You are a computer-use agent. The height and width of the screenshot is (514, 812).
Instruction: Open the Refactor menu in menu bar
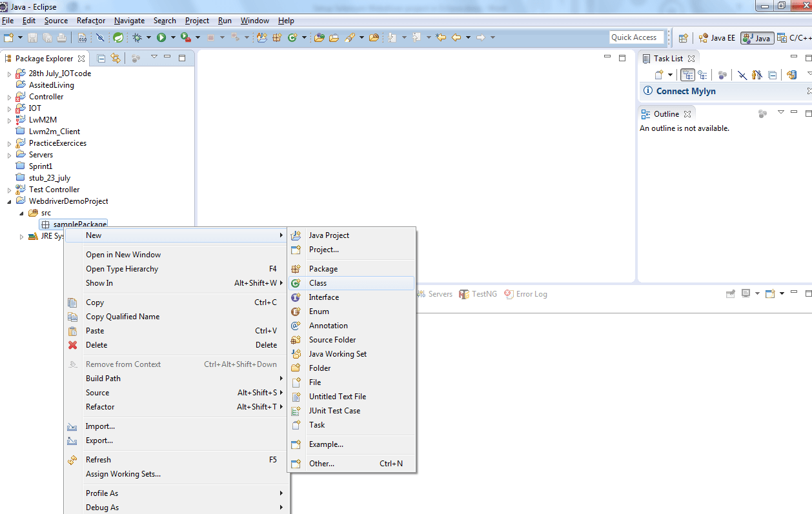pos(90,21)
